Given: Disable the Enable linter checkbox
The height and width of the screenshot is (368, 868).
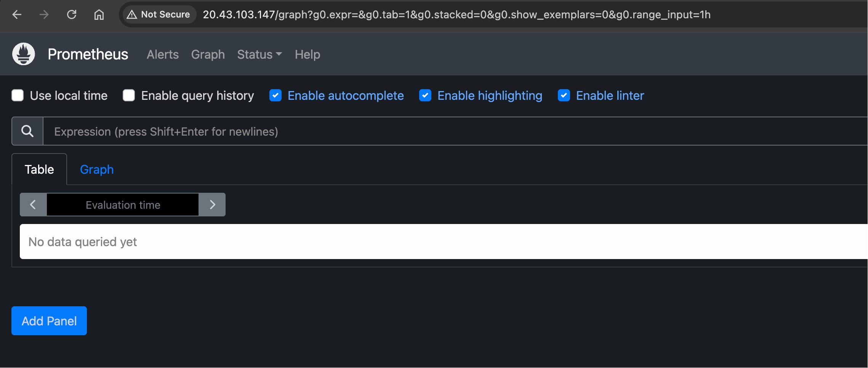Looking at the screenshot, I should [x=564, y=95].
